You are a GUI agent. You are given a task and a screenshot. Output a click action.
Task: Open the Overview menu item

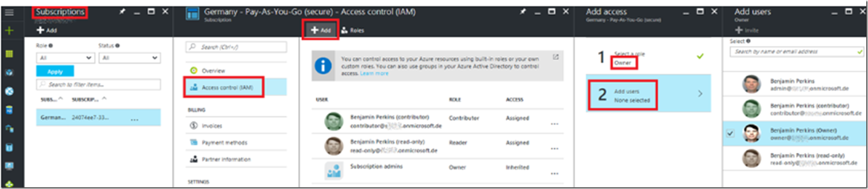tap(208, 70)
